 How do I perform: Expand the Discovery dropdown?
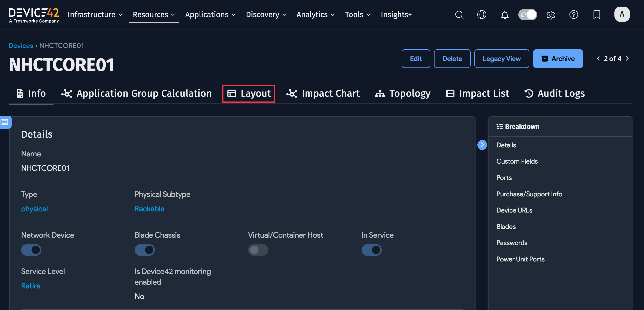(x=266, y=15)
